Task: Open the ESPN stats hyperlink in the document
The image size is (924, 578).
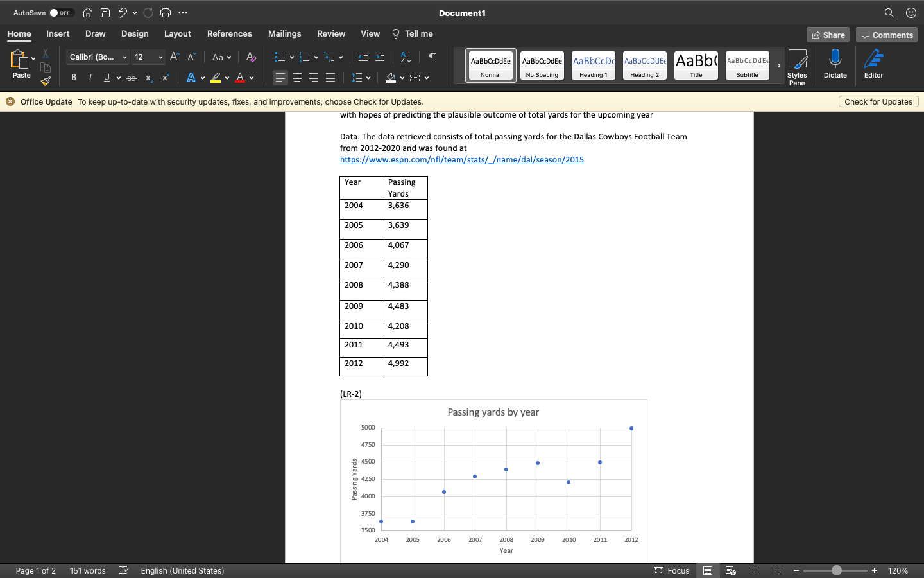Action: tap(461, 159)
